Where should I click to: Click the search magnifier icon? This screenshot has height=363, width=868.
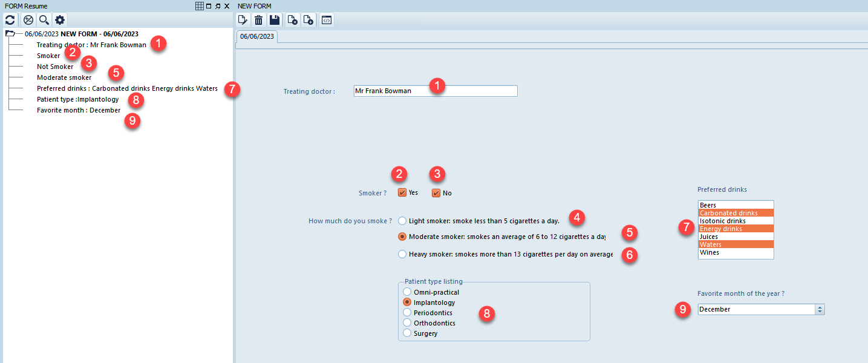coord(44,20)
